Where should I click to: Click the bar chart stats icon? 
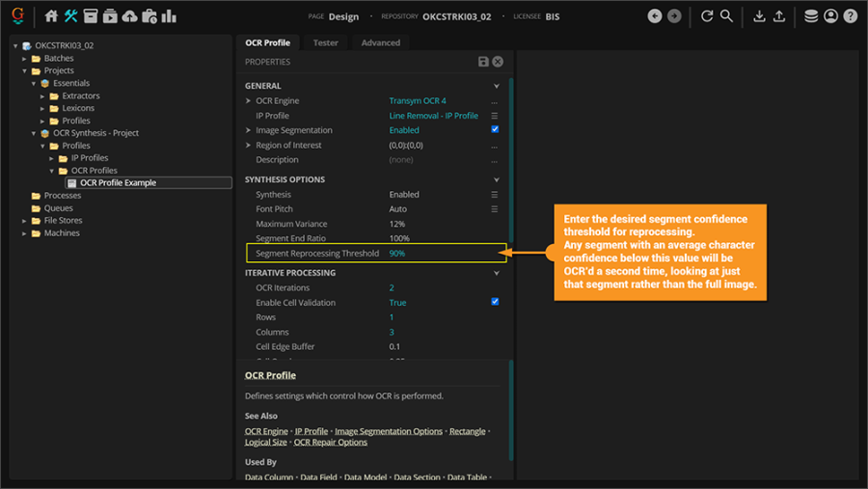click(x=169, y=16)
